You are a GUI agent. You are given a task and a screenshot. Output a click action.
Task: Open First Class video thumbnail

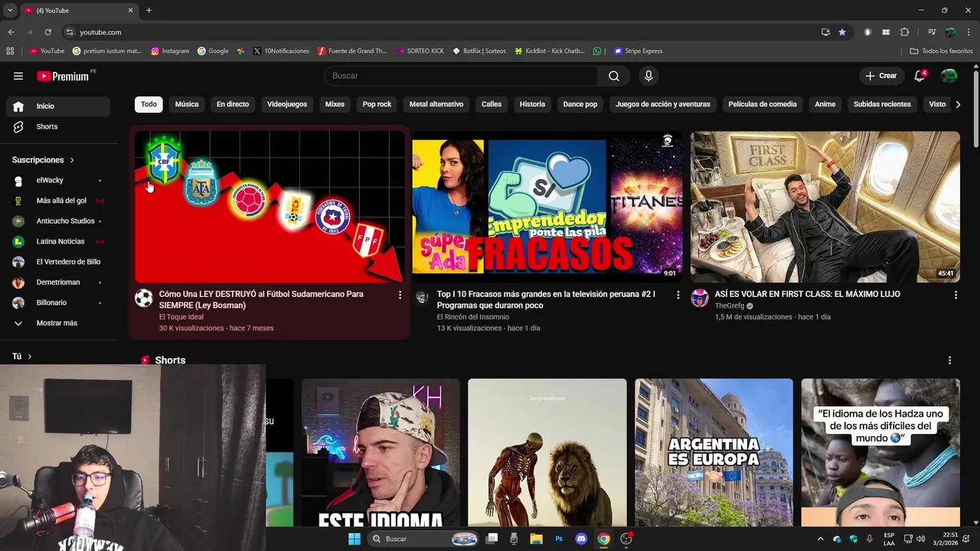click(825, 207)
